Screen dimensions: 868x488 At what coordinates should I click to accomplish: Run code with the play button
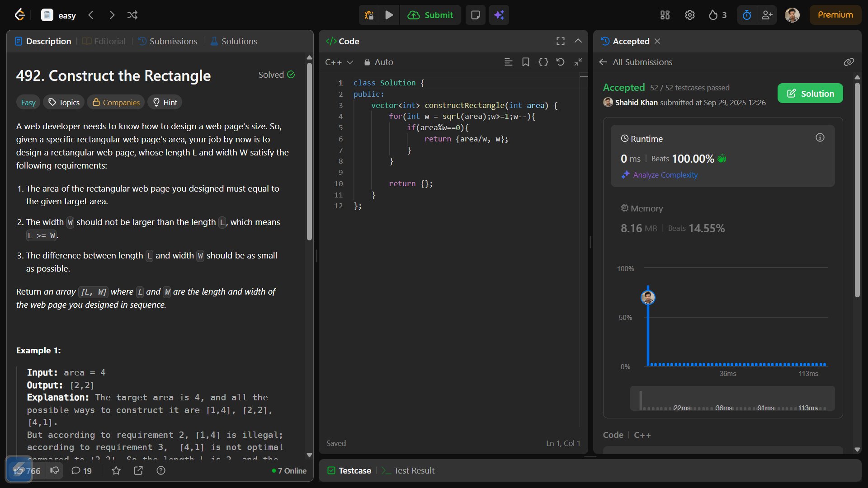389,15
